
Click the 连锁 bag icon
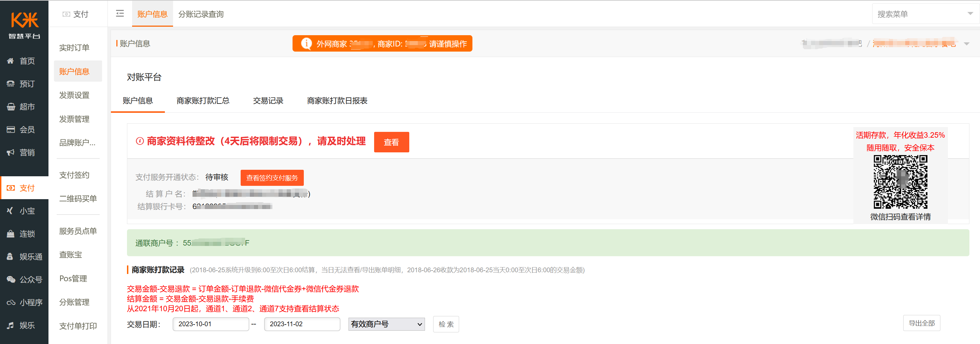point(11,234)
